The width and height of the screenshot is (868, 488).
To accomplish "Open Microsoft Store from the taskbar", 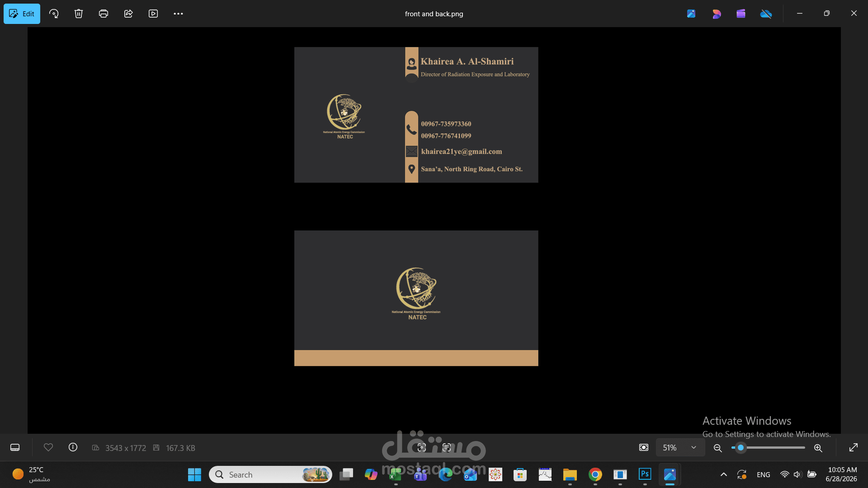I will [x=520, y=474].
